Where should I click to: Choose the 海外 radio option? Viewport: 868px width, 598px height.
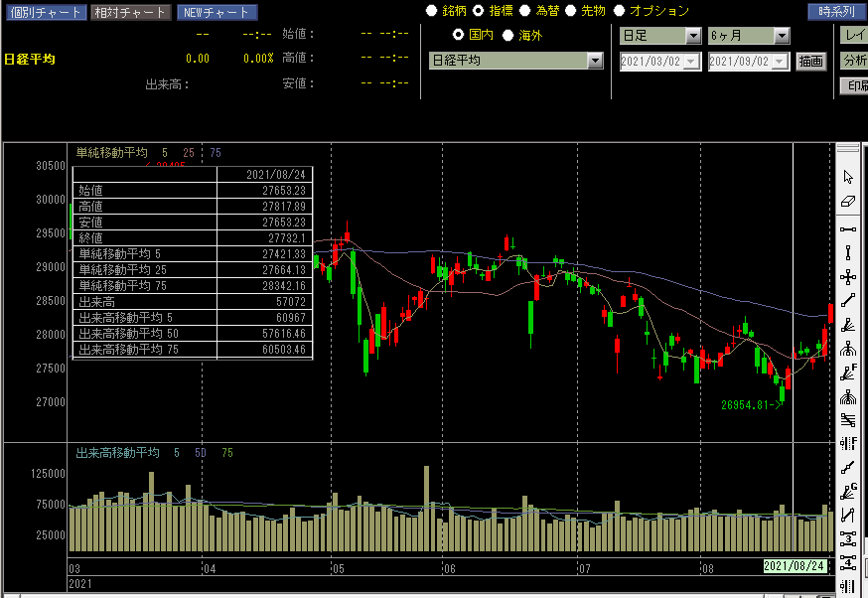click(x=508, y=36)
